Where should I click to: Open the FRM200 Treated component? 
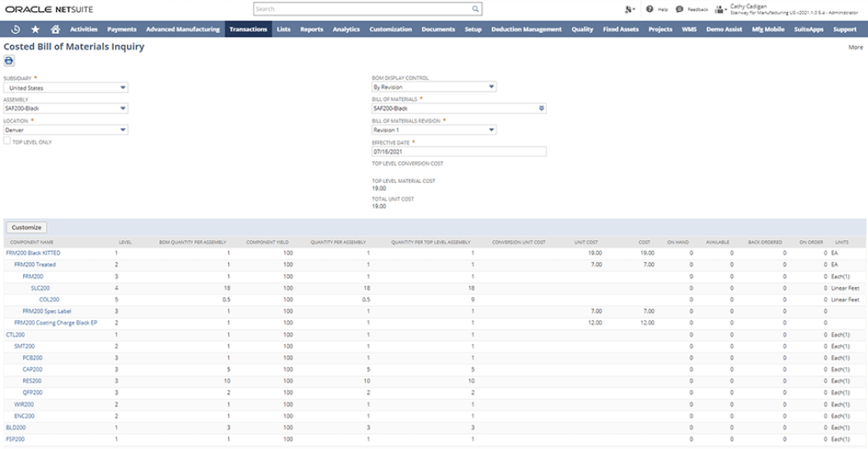coord(35,264)
